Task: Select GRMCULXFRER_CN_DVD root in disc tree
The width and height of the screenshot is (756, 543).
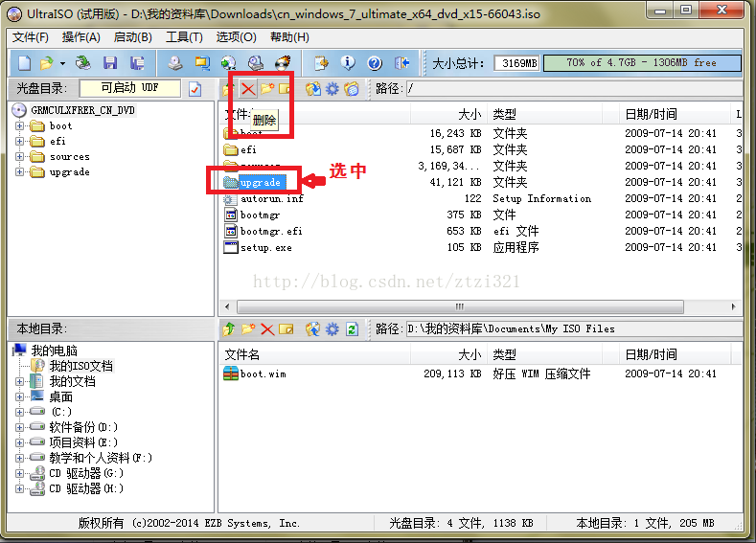Action: 82,110
